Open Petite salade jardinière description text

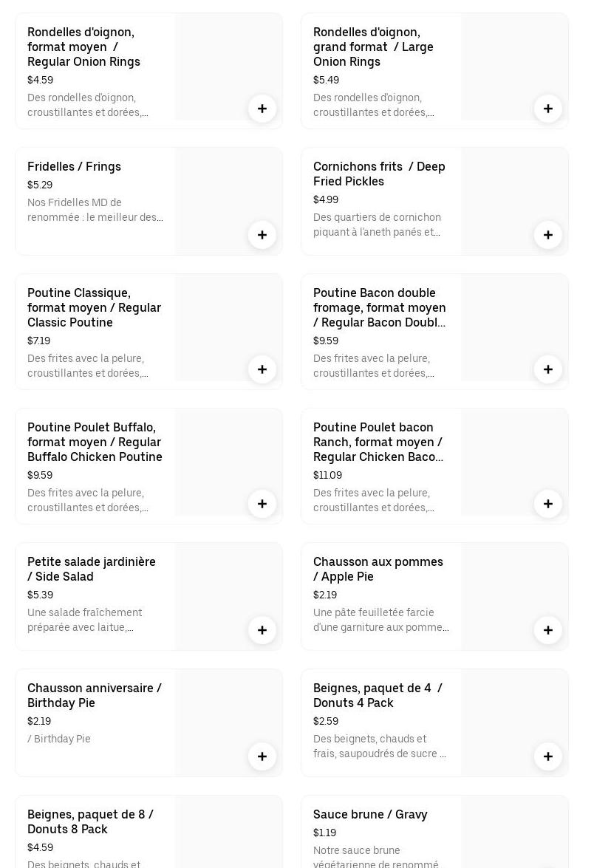point(85,621)
